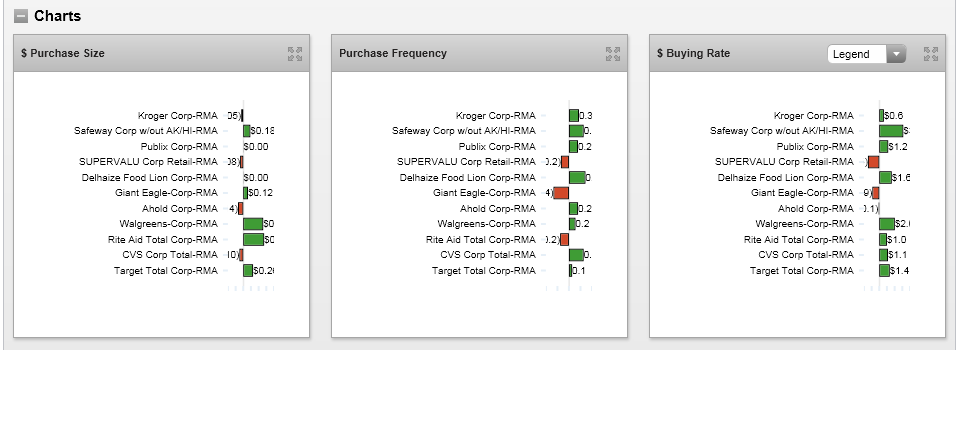Click the $ Buying Rate panel title
Viewport: 956px width, 432px height.
click(693, 53)
